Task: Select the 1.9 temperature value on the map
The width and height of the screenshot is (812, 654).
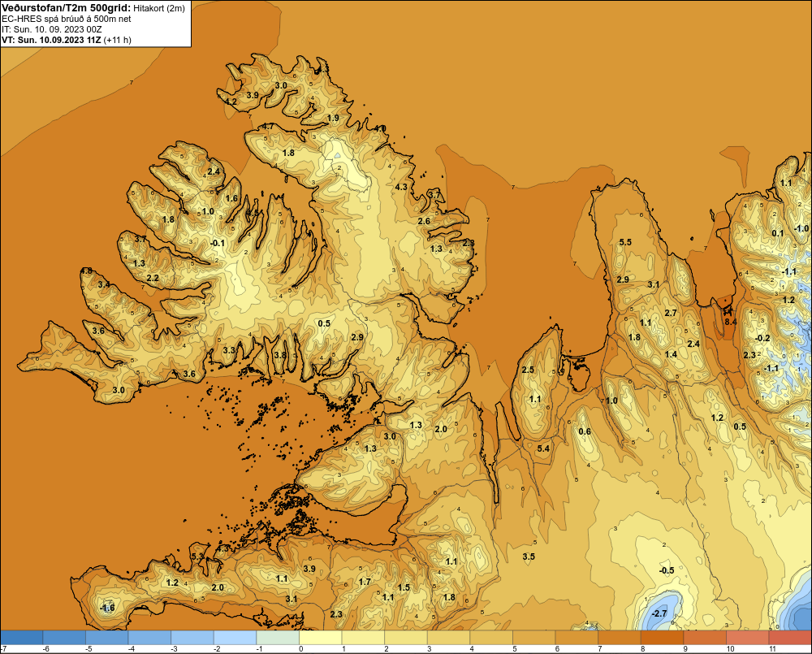Action: [x=333, y=118]
